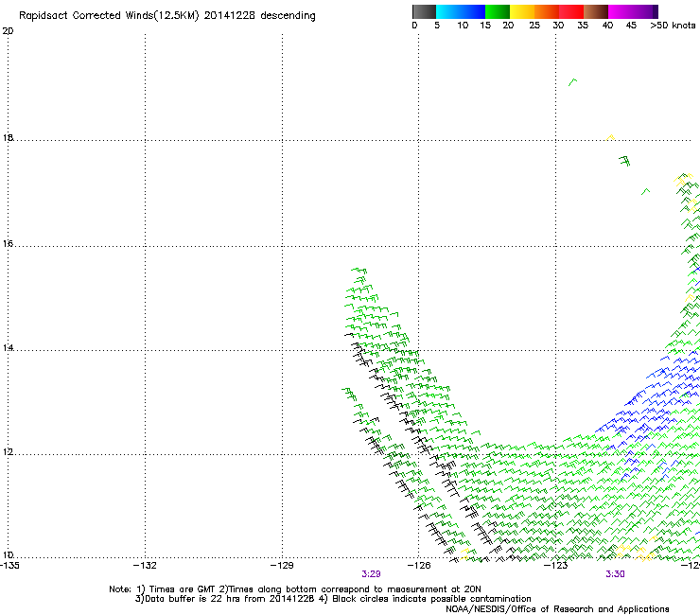The width and height of the screenshot is (700, 615).
Task: Click the gray 0-5 knots color swatch
Action: [424, 11]
